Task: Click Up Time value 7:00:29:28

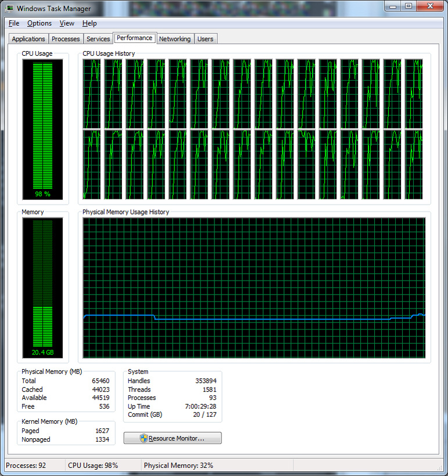Action: tap(200, 406)
